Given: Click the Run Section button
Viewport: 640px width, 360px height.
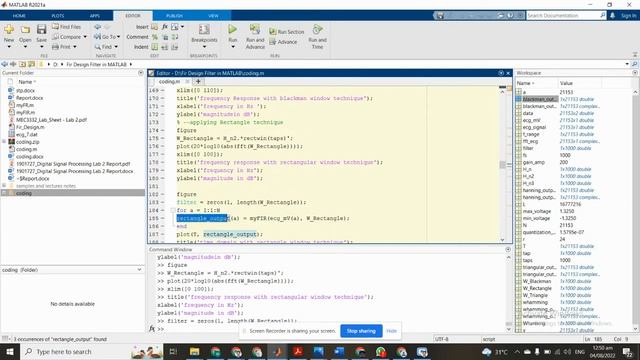Looking at the screenshot, I should [x=287, y=31].
